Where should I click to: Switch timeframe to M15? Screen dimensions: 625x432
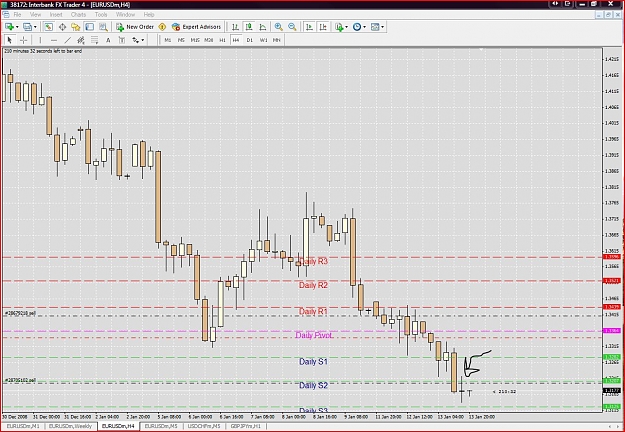[x=195, y=40]
